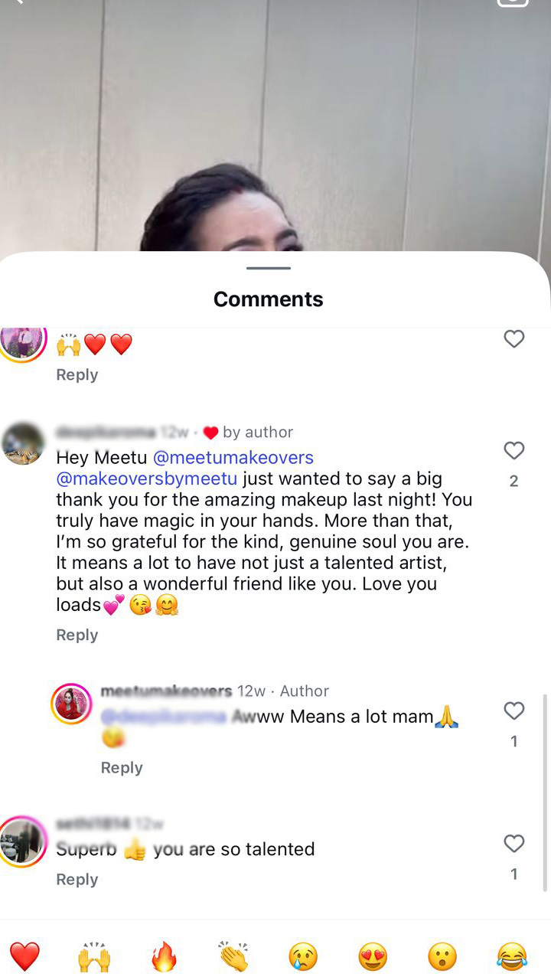Reply to the "Awww Means a lot mam" comment
The image size is (551, 980).
122,768
